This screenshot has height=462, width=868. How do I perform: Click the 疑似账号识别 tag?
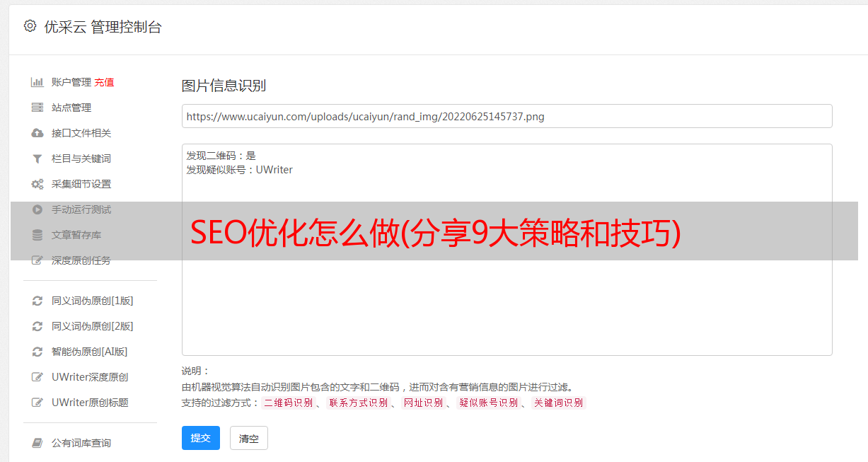(488, 403)
